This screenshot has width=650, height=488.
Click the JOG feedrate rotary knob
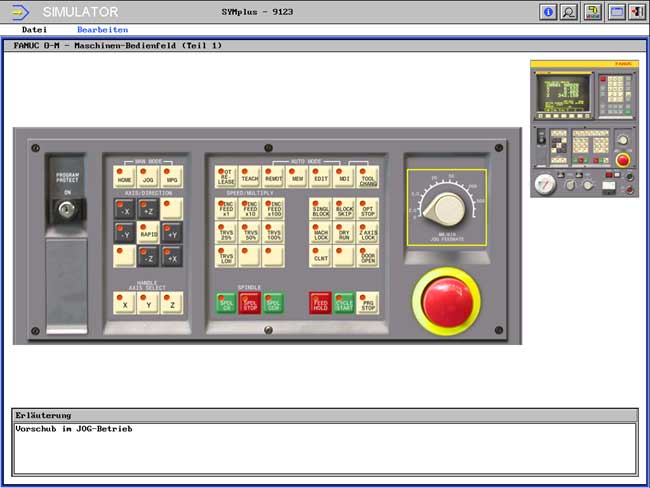(445, 208)
